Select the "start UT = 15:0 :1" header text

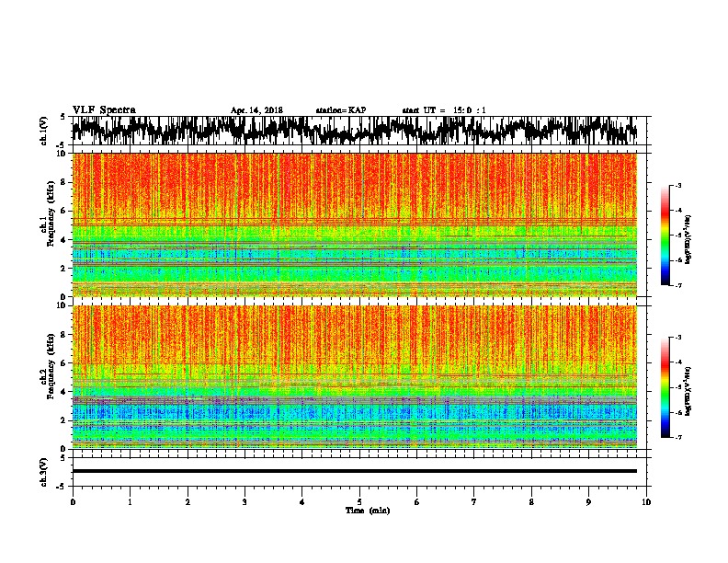point(444,110)
